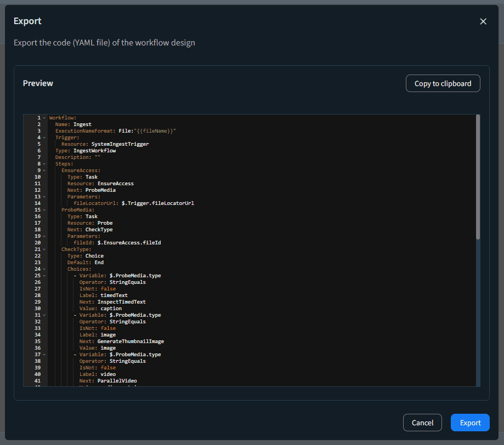Collapse the CheckType fold arrow at line 21

pos(44,249)
